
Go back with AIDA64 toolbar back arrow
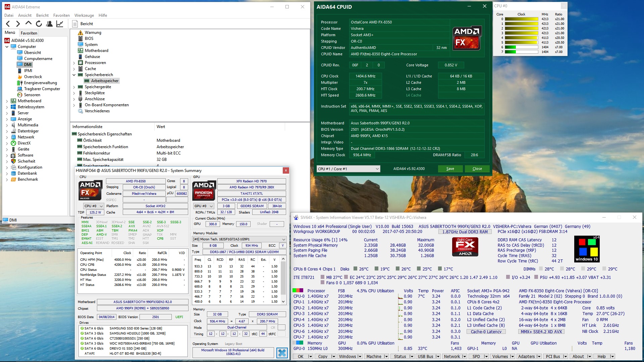8,24
